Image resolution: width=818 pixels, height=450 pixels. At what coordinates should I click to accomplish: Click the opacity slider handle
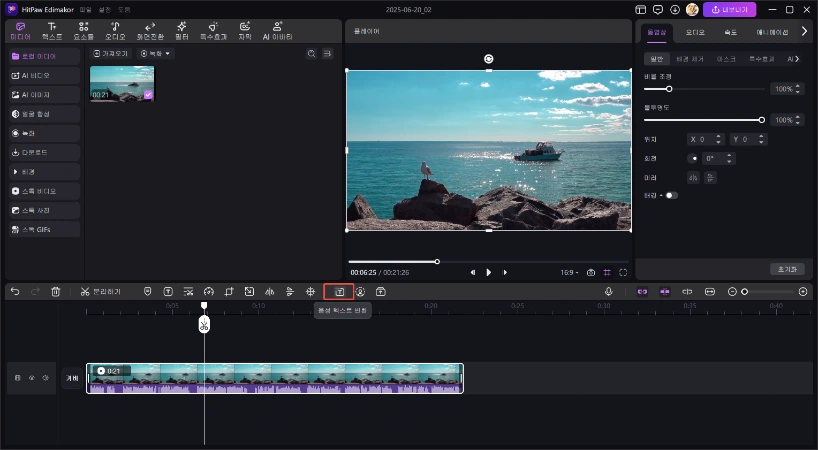pos(762,120)
